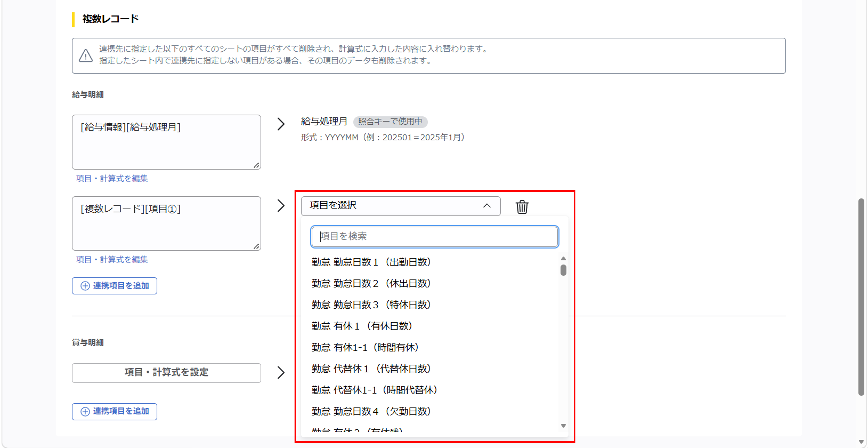
Task: Pick 勤怠 代替休１（代替休日数）
Action: [371, 368]
